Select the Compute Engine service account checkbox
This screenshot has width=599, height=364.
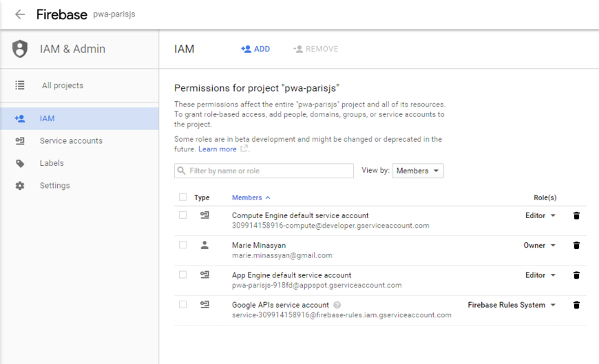pos(182,215)
